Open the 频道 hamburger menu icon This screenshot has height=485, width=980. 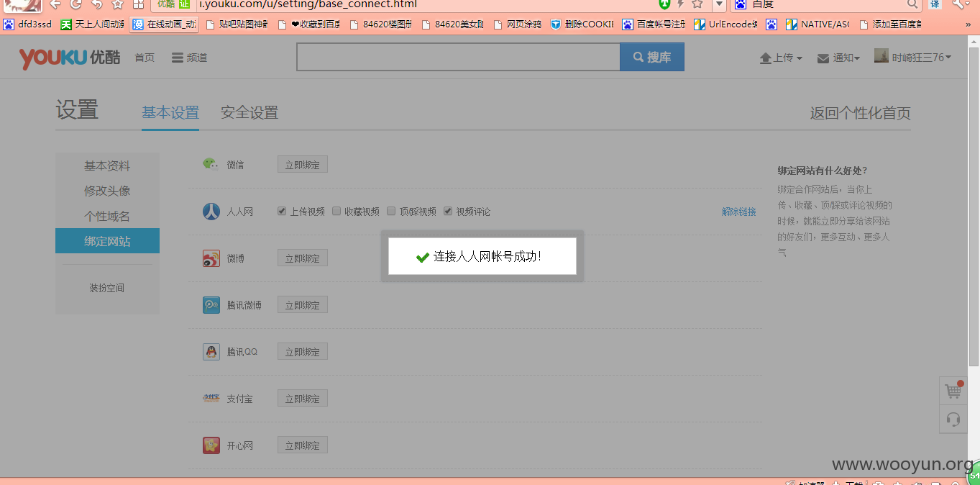click(x=178, y=58)
